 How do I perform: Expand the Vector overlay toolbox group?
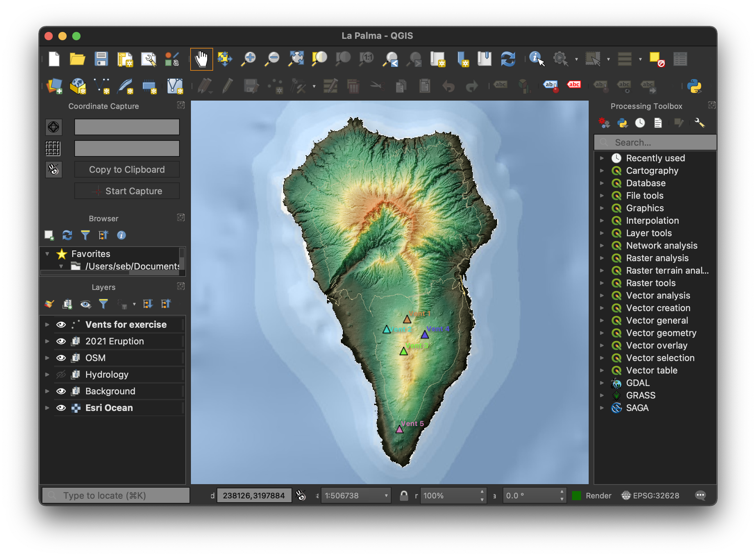coord(602,345)
